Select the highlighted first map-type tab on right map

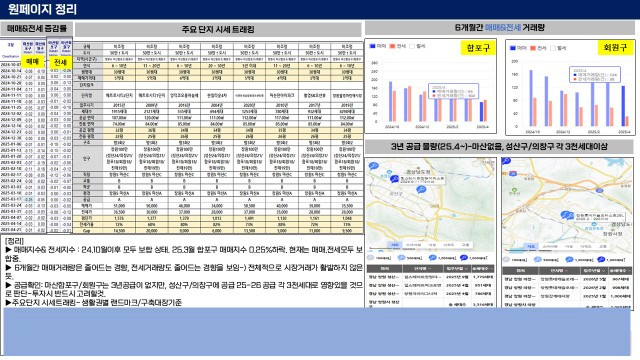pyautogui.click(x=531, y=247)
